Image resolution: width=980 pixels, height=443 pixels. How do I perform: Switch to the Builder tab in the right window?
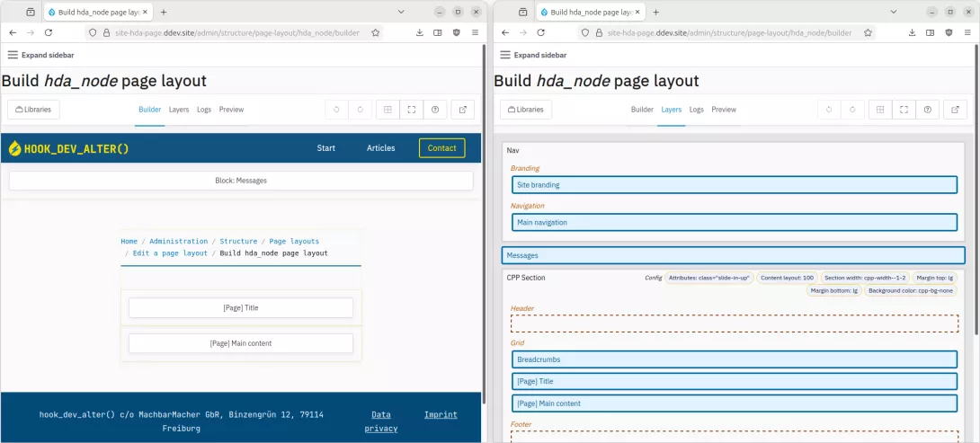coord(642,110)
